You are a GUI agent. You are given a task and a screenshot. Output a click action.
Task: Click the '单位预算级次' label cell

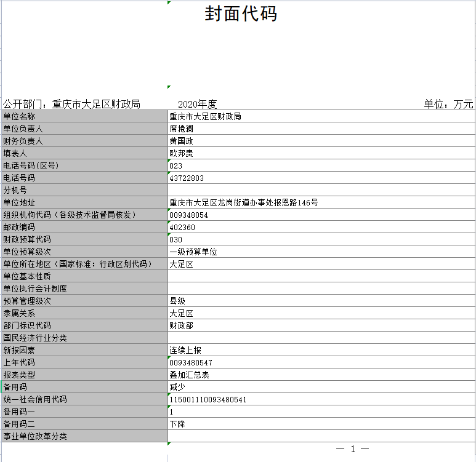point(85,252)
